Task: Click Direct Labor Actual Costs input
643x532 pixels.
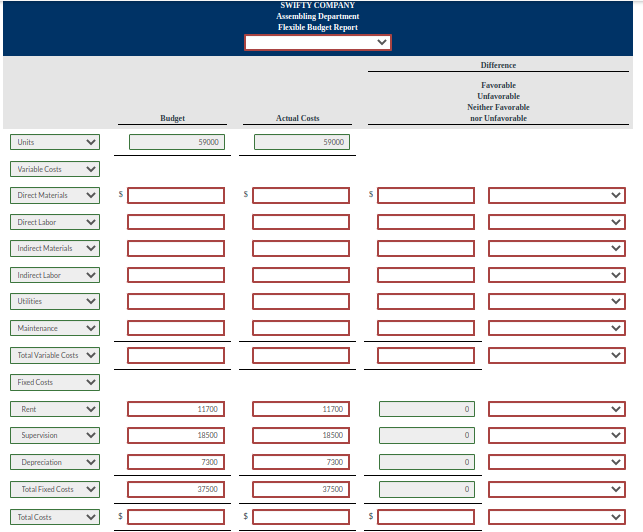Action: [x=301, y=222]
